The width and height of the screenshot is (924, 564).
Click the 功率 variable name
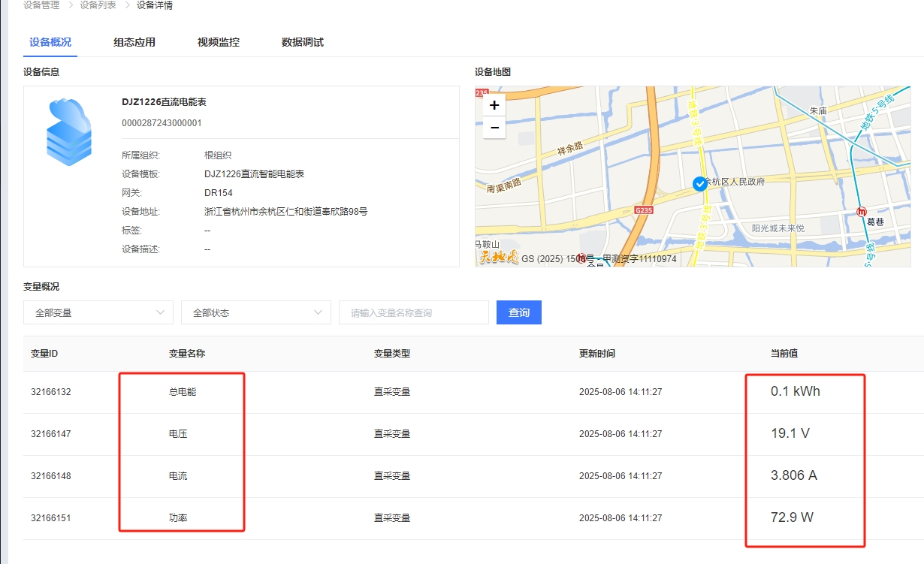pyautogui.click(x=178, y=518)
